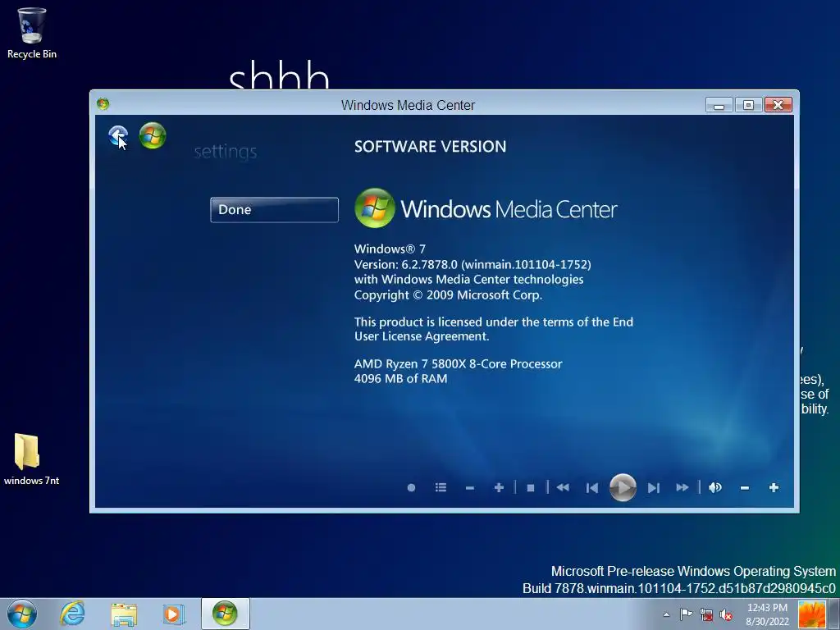Click the Done button
This screenshot has width=840, height=630.
[274, 209]
